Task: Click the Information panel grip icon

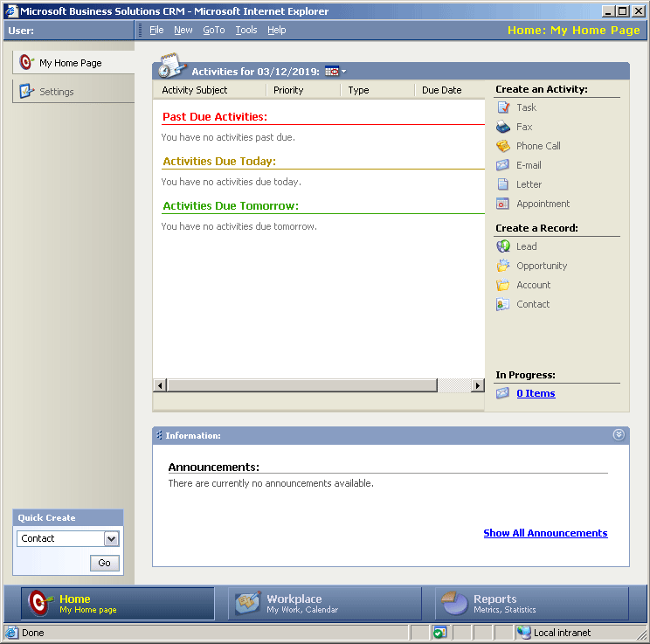Action: [159, 435]
